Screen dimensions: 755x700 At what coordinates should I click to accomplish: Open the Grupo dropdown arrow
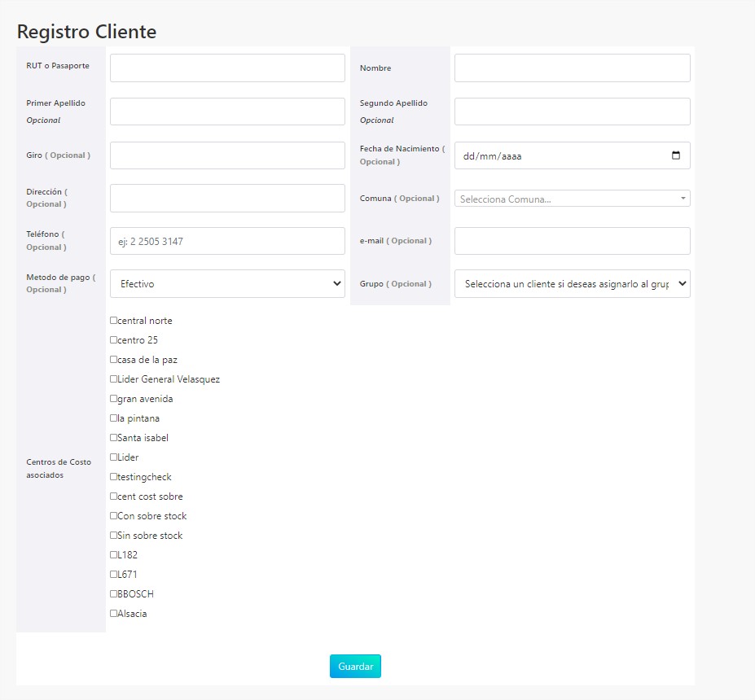coord(683,284)
